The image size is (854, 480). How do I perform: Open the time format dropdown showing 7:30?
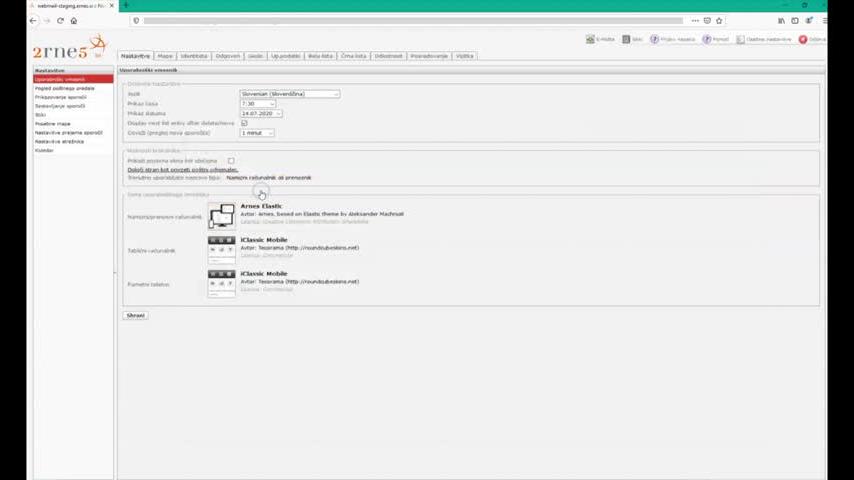point(259,103)
